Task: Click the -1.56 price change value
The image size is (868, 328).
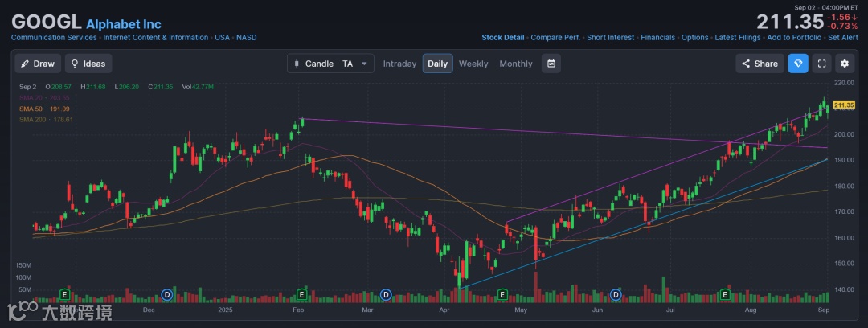Action: pyautogui.click(x=842, y=18)
